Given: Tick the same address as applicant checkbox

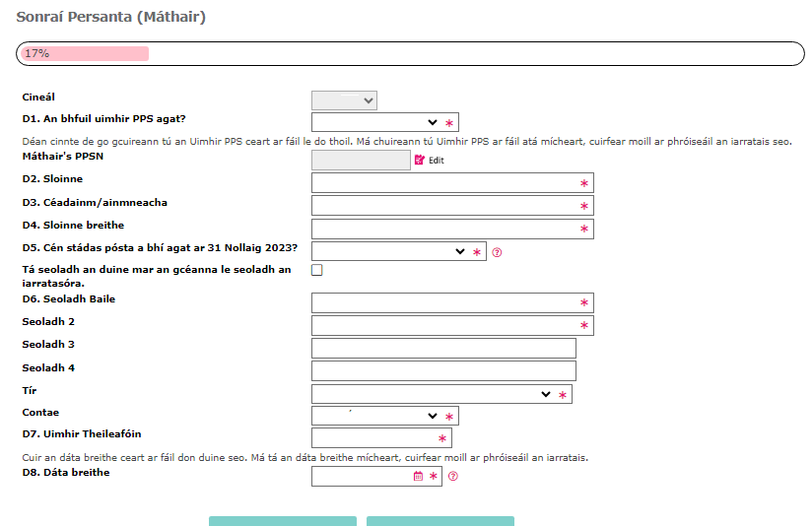Looking at the screenshot, I should 317,270.
